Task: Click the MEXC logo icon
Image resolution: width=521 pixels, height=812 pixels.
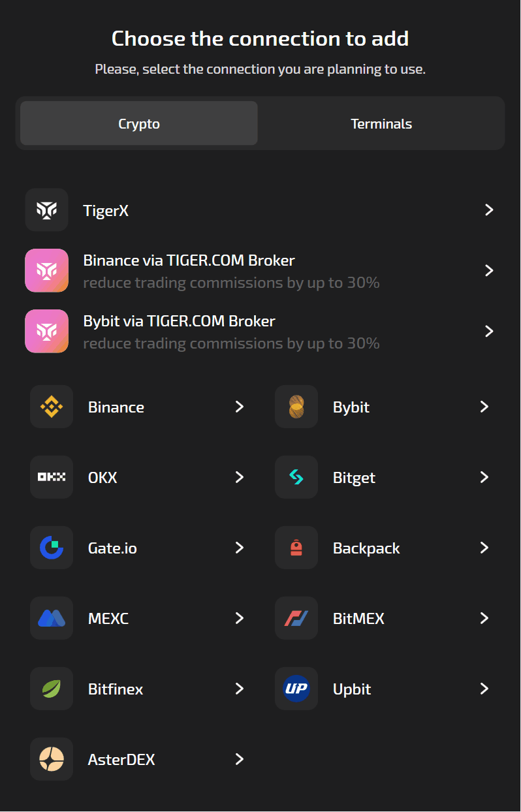Action: 52,618
